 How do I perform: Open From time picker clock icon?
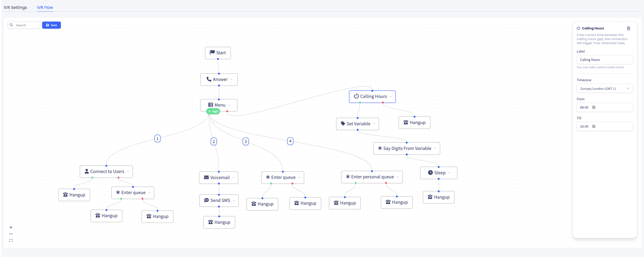(x=594, y=107)
